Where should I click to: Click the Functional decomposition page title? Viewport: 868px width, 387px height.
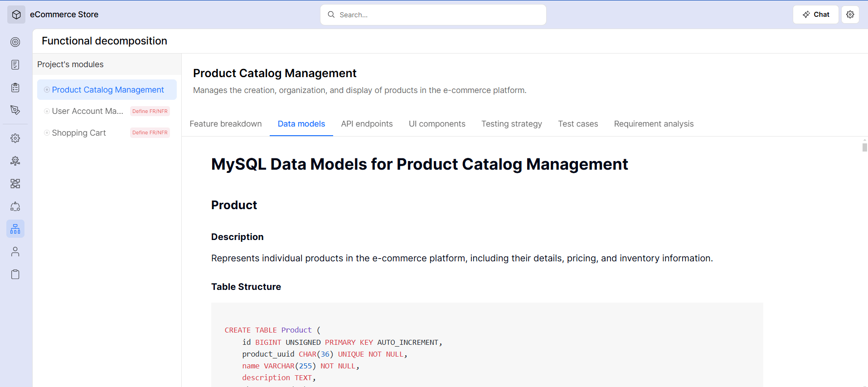[x=105, y=41]
